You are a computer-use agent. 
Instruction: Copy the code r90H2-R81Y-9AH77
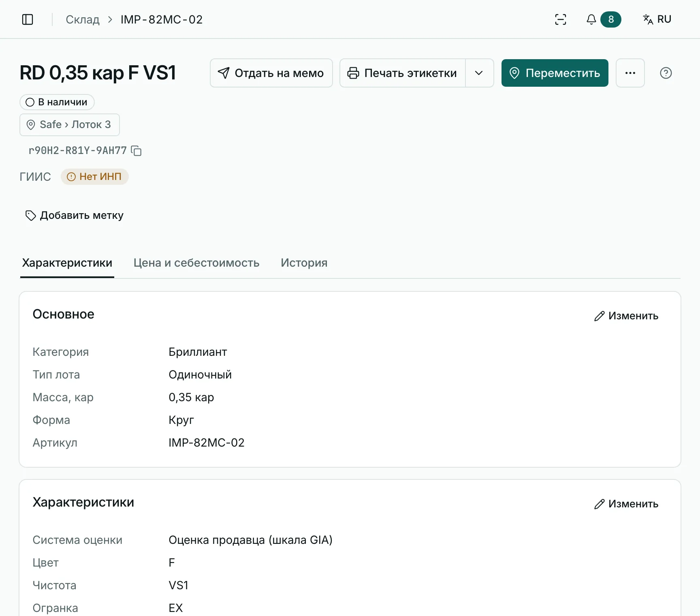137,151
